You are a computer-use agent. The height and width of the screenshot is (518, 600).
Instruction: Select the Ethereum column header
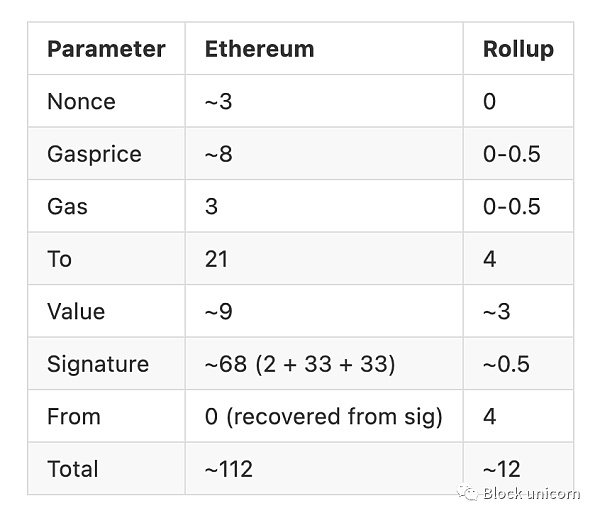tap(259, 49)
